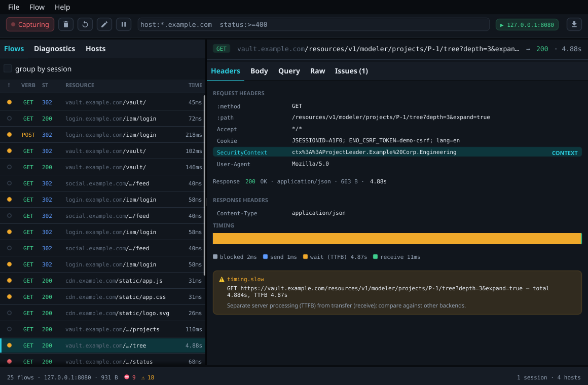Viewport: 588px width, 385px height.
Task: Click the green receive legend swatch
Action: pyautogui.click(x=376, y=257)
